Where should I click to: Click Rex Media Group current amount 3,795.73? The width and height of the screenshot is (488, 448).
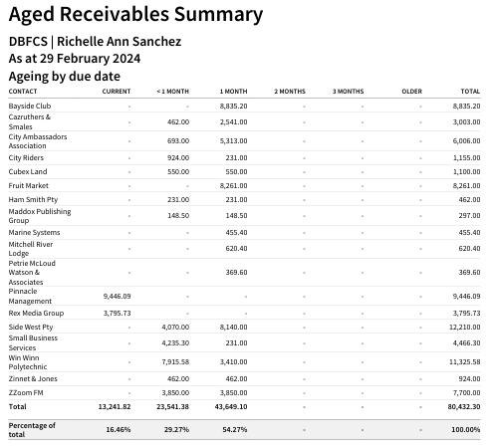(x=117, y=313)
